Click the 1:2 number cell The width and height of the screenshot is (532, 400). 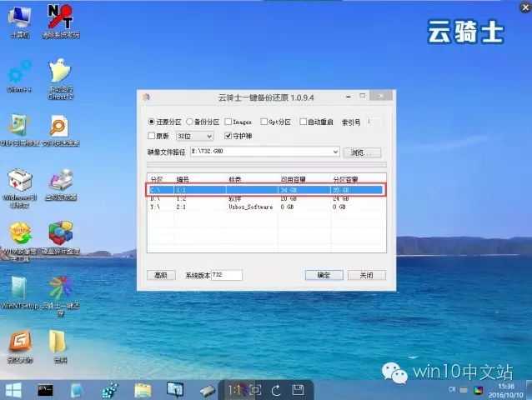(x=181, y=198)
